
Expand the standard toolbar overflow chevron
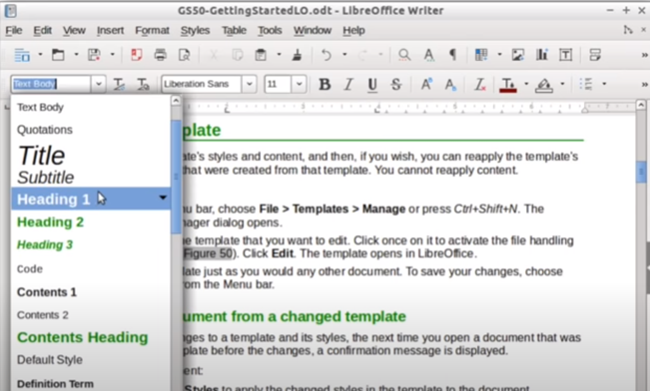coord(644,55)
